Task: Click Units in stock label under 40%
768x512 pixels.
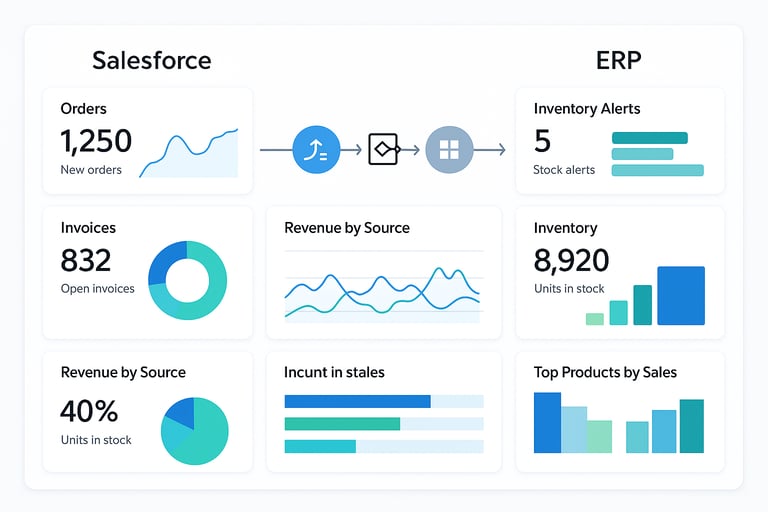Action: (96, 440)
